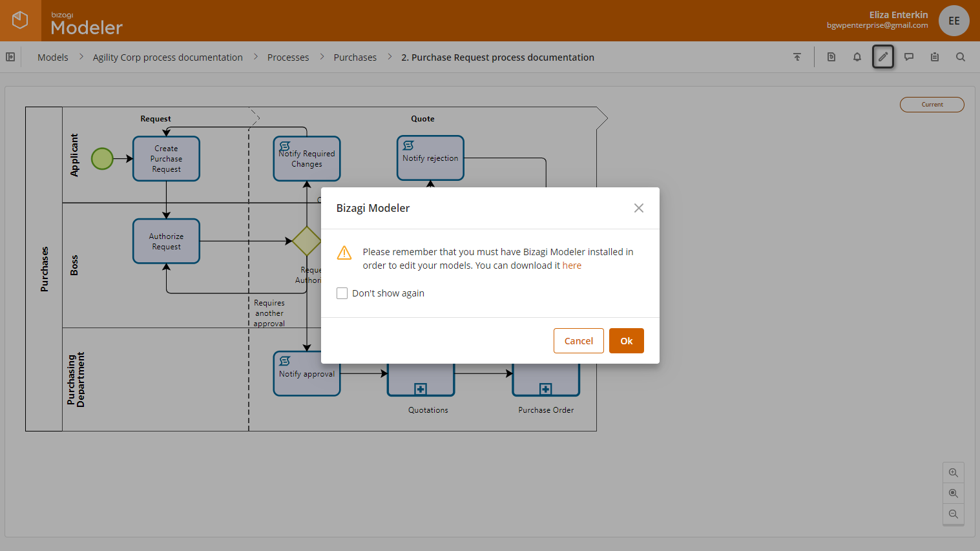Screen dimensions: 980x551
Task: Go to Models breadcrumb
Action: 53,57
